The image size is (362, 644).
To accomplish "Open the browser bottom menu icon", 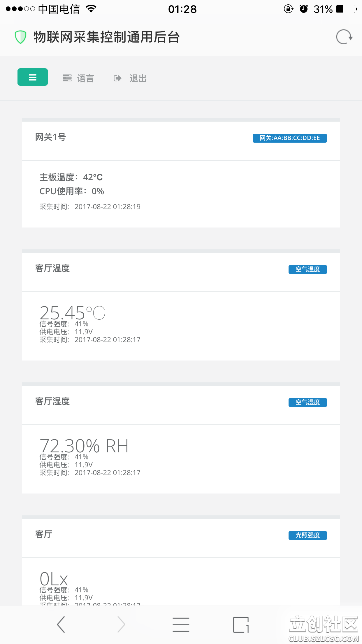I will pos(181,624).
